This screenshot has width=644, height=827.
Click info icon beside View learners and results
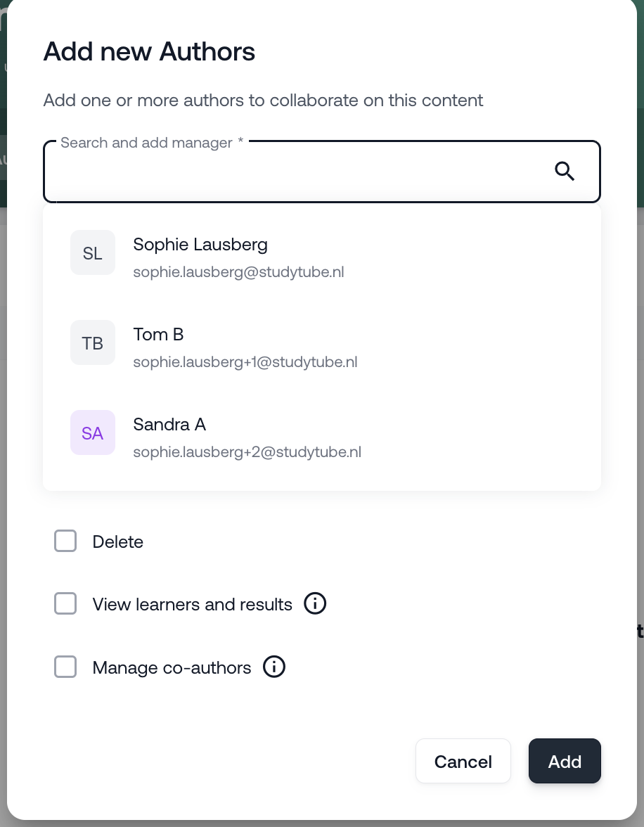315,604
